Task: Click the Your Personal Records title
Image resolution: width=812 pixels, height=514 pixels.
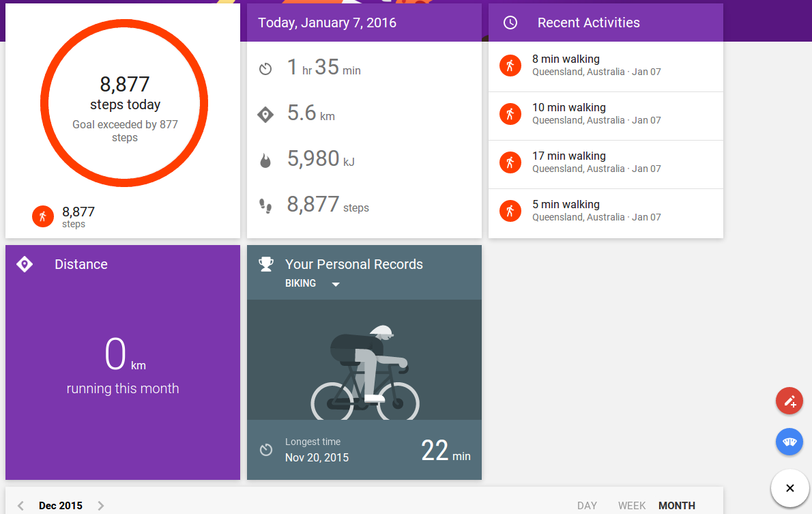Action: click(354, 264)
